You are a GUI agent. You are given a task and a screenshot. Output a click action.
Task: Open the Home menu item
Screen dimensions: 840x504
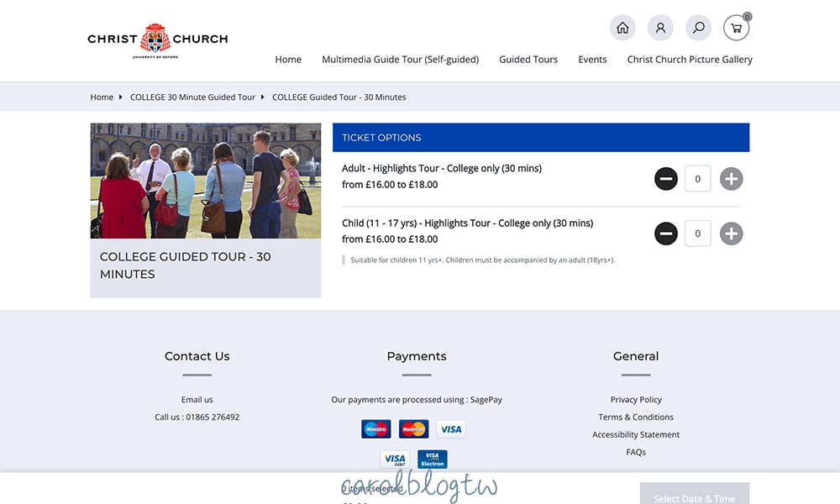click(288, 60)
